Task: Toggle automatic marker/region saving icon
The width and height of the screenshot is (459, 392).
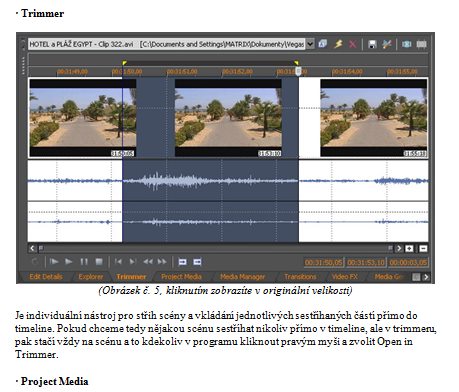Action: (x=387, y=44)
